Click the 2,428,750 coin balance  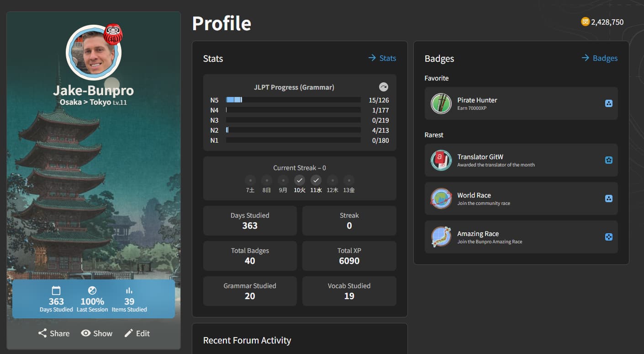tap(607, 22)
